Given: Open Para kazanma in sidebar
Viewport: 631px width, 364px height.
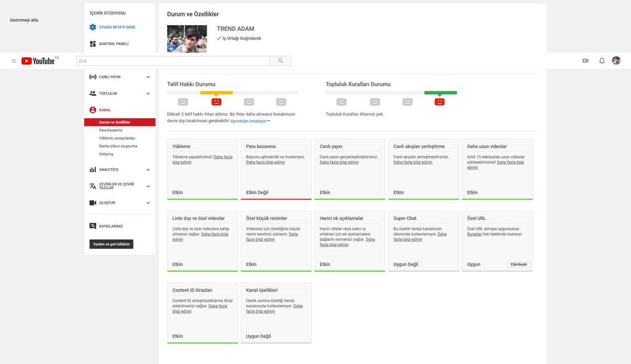Looking at the screenshot, I should 110,130.
